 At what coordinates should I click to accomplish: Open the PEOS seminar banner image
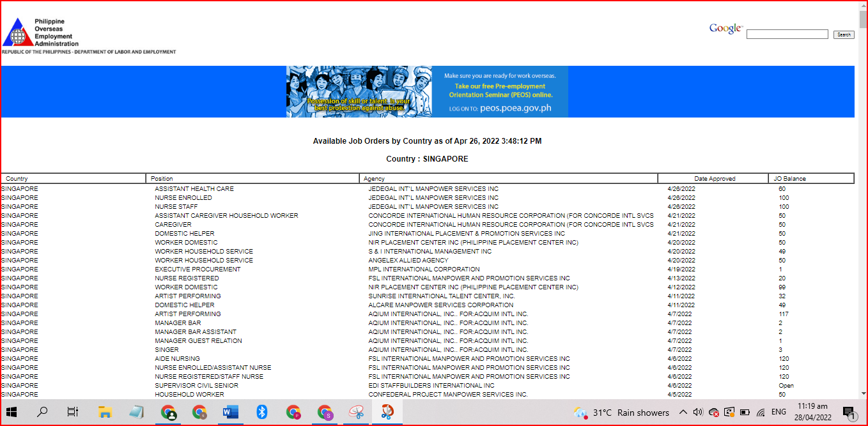coord(427,91)
